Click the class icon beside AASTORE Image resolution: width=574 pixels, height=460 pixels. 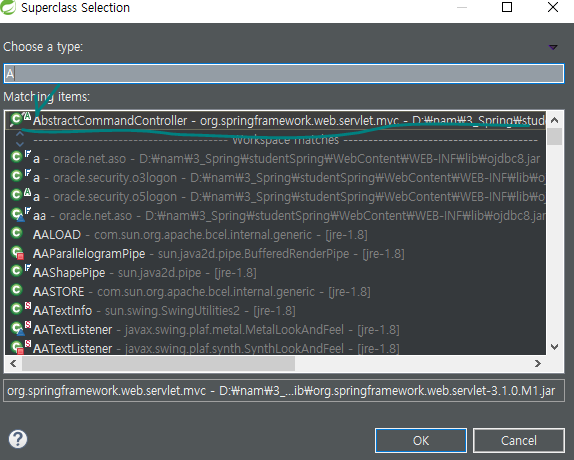coord(16,290)
